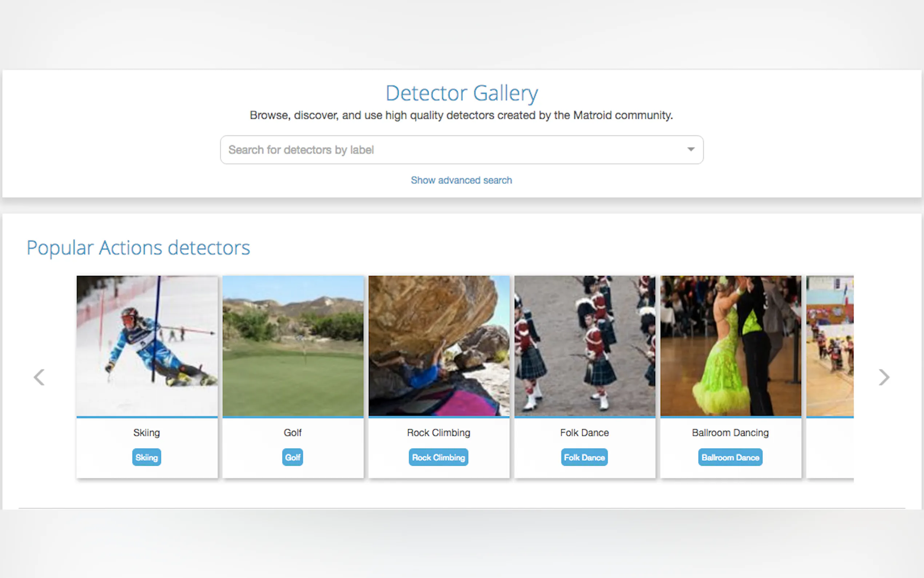Click the Folk Dance label tag
The height and width of the screenshot is (578, 924).
pos(584,457)
